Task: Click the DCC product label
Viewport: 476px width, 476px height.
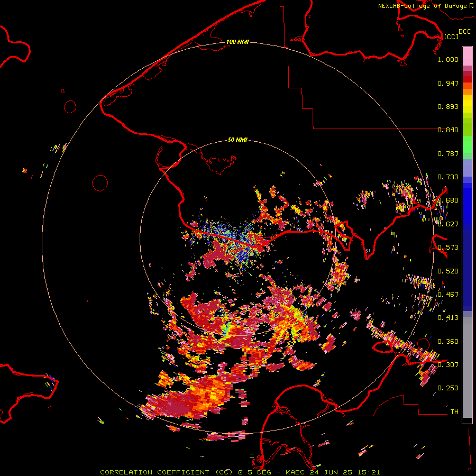Action: coord(464,32)
